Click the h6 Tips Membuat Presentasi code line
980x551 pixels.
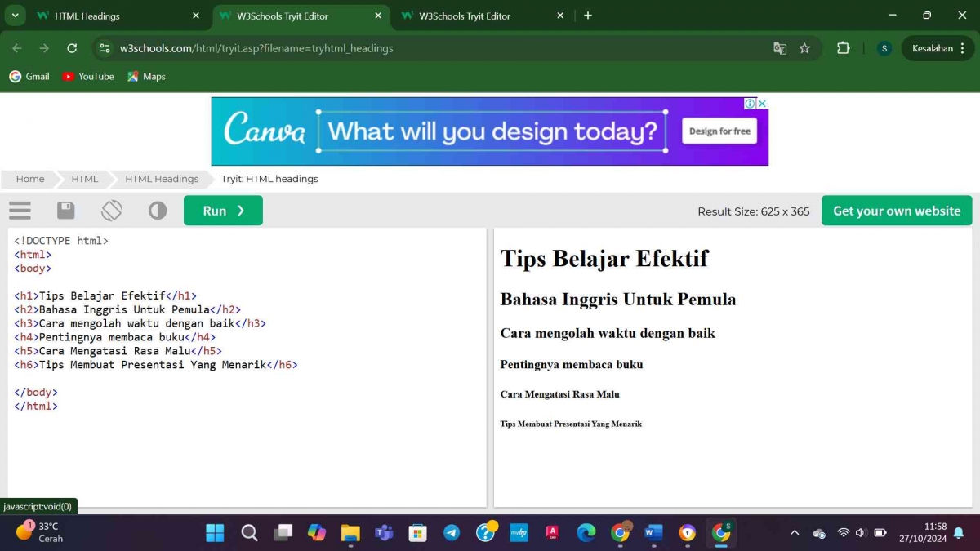point(156,365)
